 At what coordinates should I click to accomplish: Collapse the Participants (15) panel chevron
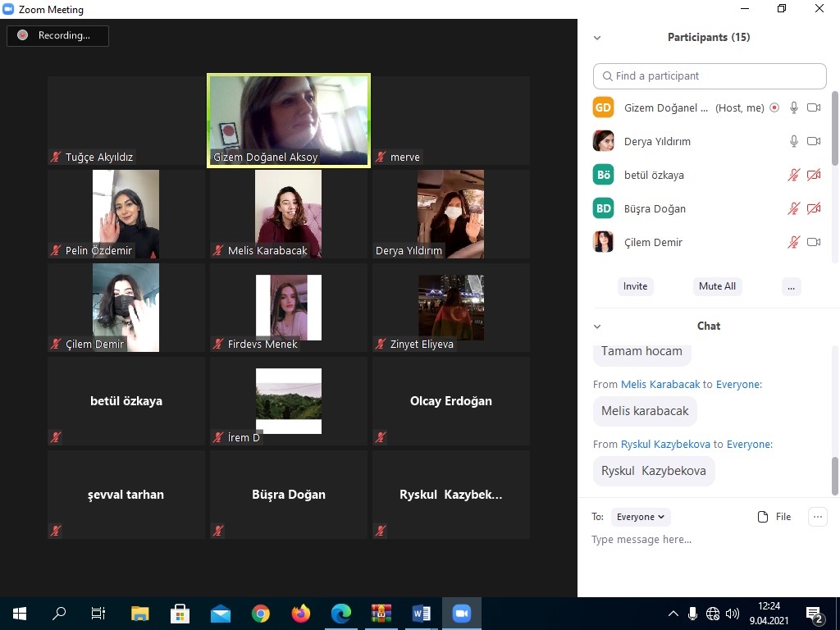click(597, 38)
